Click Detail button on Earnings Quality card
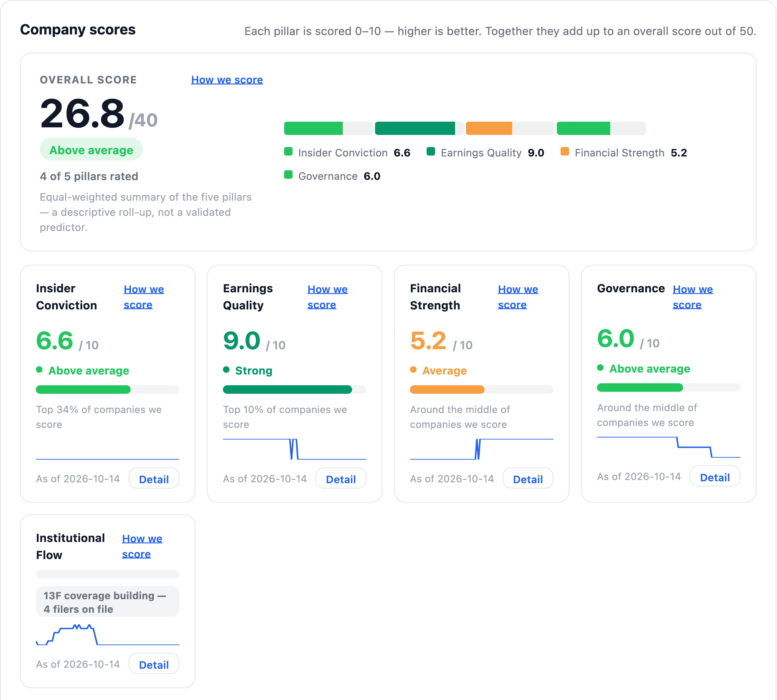The height and width of the screenshot is (700, 777). [x=341, y=479]
